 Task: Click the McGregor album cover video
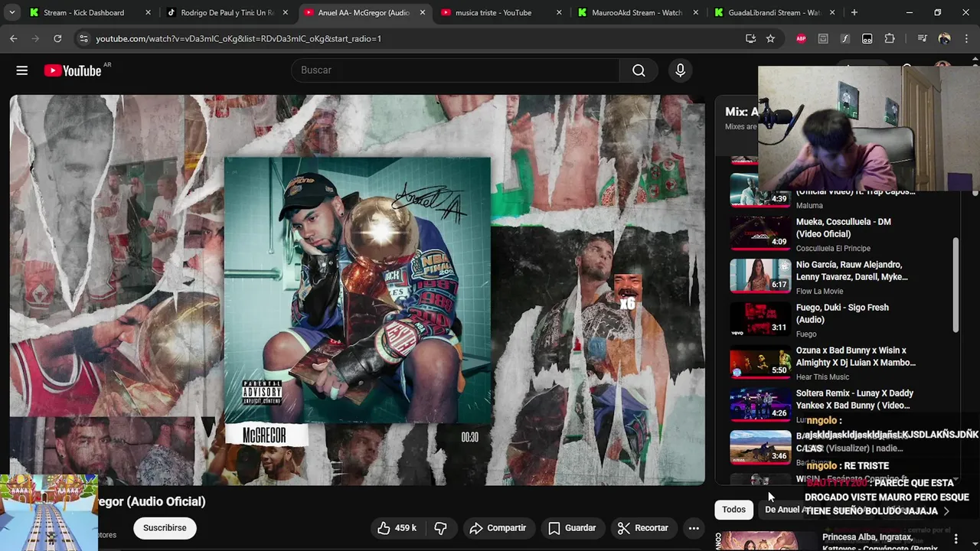click(358, 290)
